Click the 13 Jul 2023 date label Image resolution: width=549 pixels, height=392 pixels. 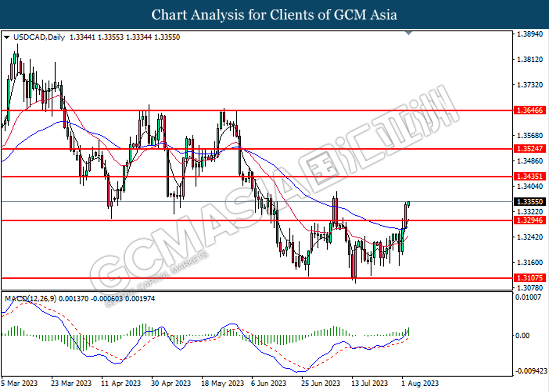[x=369, y=383]
